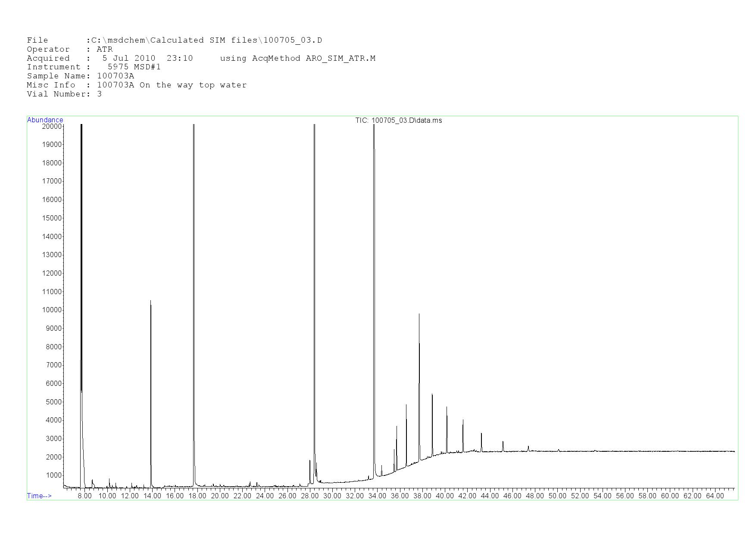The height and width of the screenshot is (534, 756).
Task: Click the Misc Info "On the way top water" text
Action: (193, 85)
